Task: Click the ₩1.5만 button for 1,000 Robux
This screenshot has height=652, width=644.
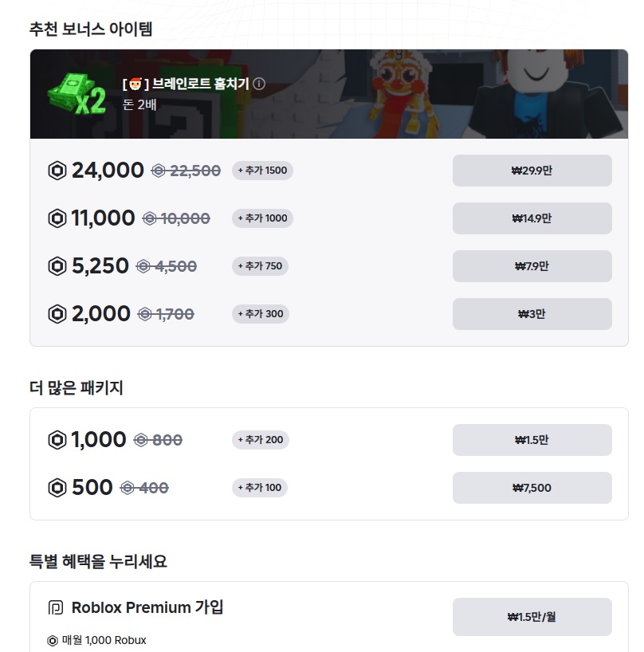Action: point(532,439)
